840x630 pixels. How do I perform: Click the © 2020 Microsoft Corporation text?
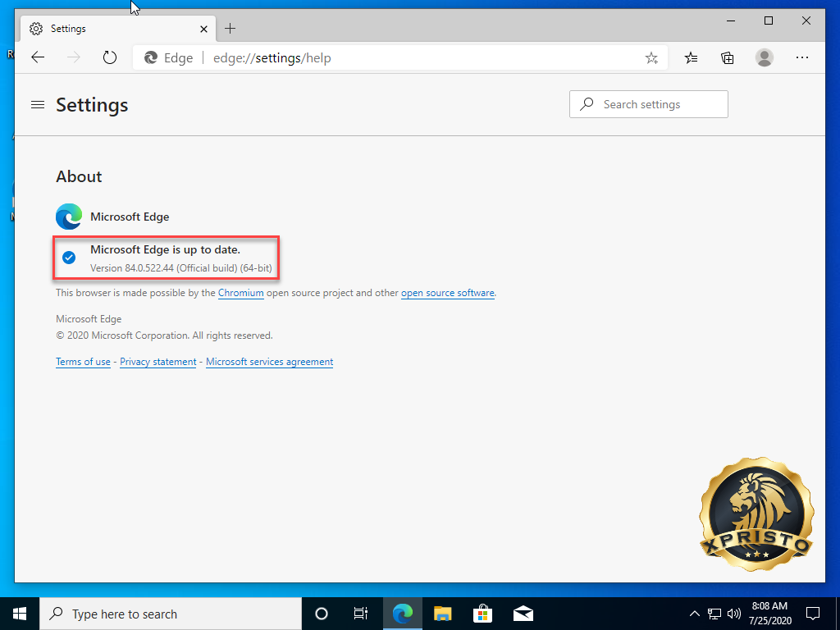pyautogui.click(x=164, y=336)
